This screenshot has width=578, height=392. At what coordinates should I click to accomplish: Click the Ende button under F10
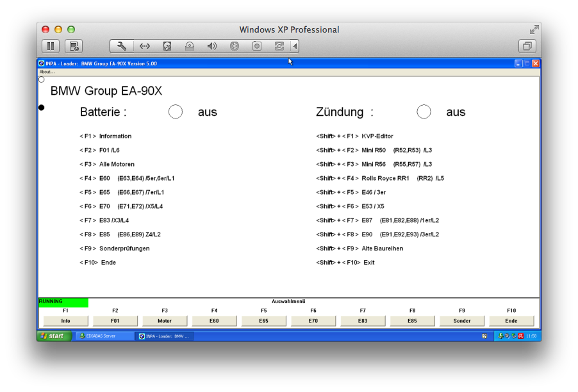(511, 321)
